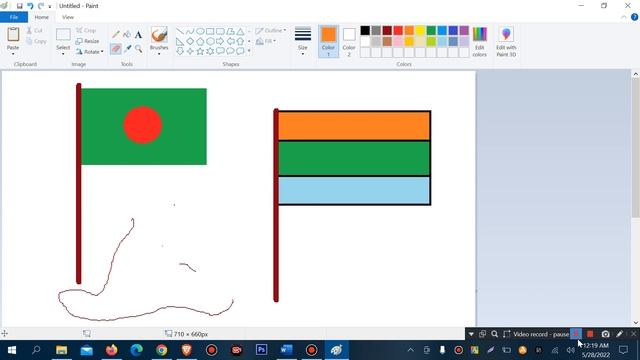Click the Crop button
The width and height of the screenshot is (640, 360).
coord(86,31)
